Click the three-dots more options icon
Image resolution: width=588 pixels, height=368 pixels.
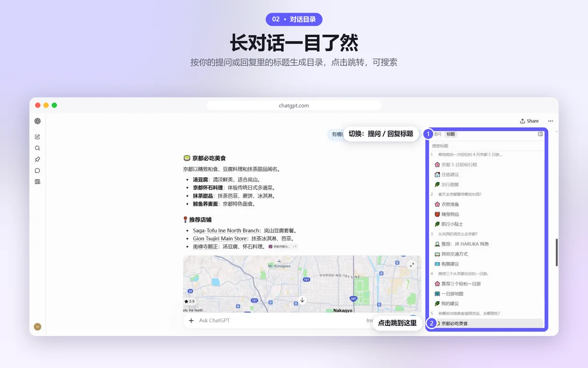[551, 121]
